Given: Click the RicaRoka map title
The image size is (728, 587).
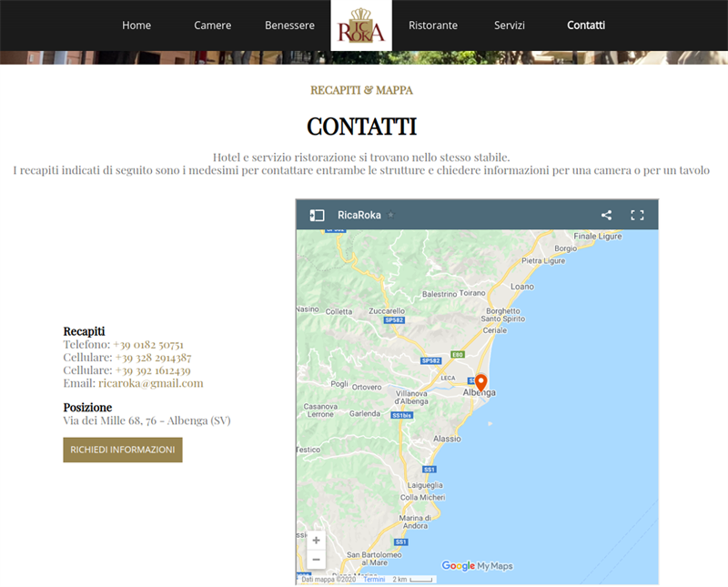Looking at the screenshot, I should (x=359, y=215).
